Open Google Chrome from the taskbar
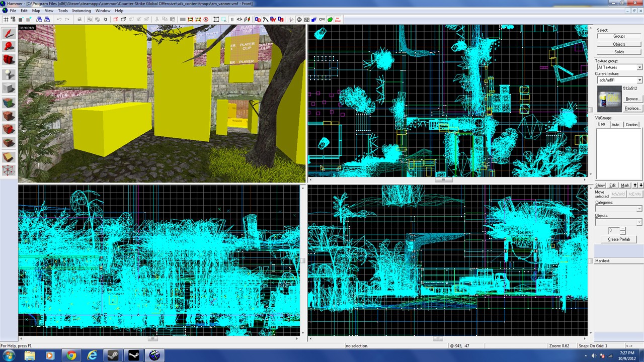The width and height of the screenshot is (644, 362). (71, 355)
